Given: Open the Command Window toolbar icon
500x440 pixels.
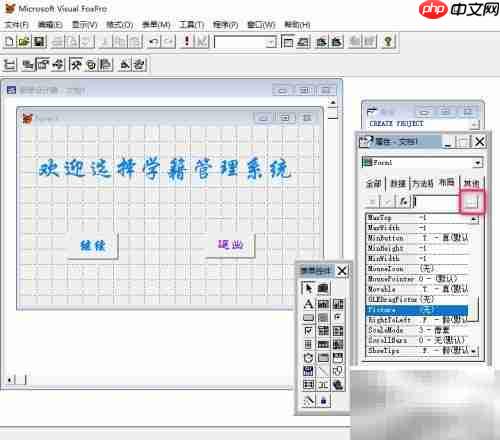Looking at the screenshot, I should point(288,42).
